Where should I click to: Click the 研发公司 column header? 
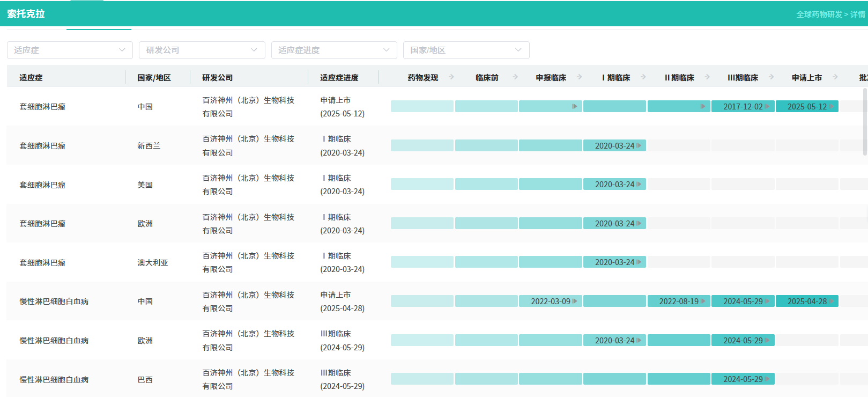(218, 78)
